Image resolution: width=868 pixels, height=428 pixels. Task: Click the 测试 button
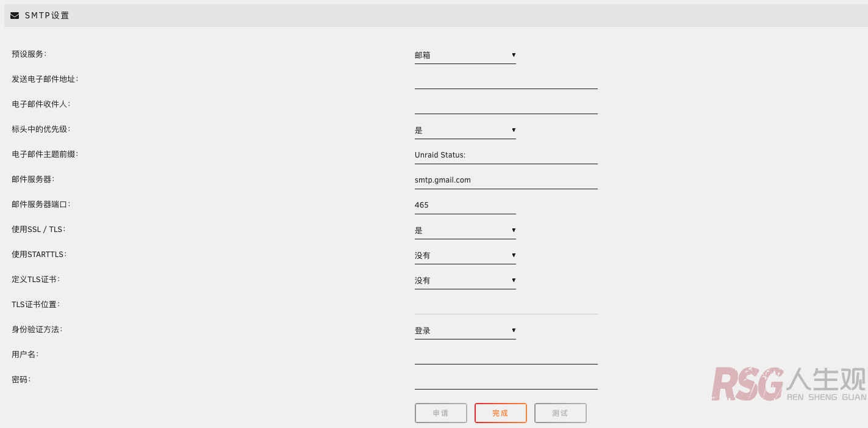(560, 413)
